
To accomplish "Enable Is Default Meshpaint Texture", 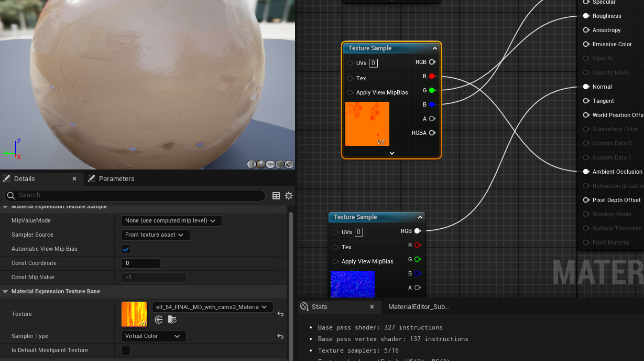I will (x=126, y=351).
